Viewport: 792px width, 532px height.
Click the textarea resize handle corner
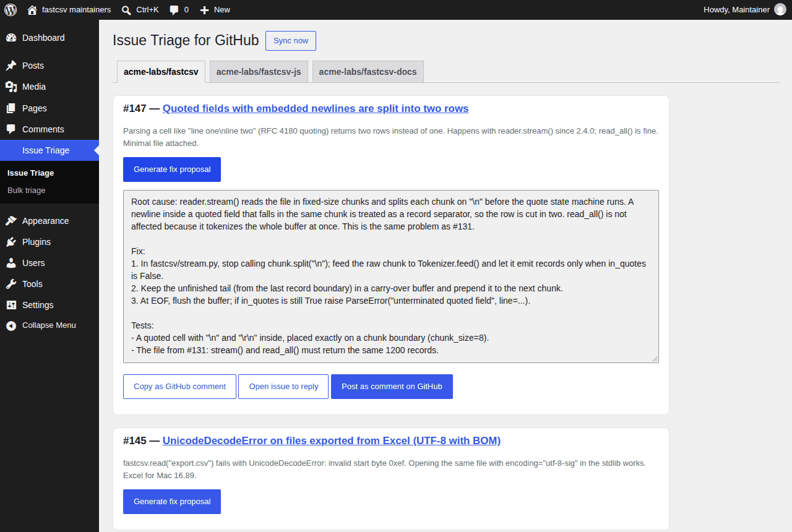tap(655, 358)
